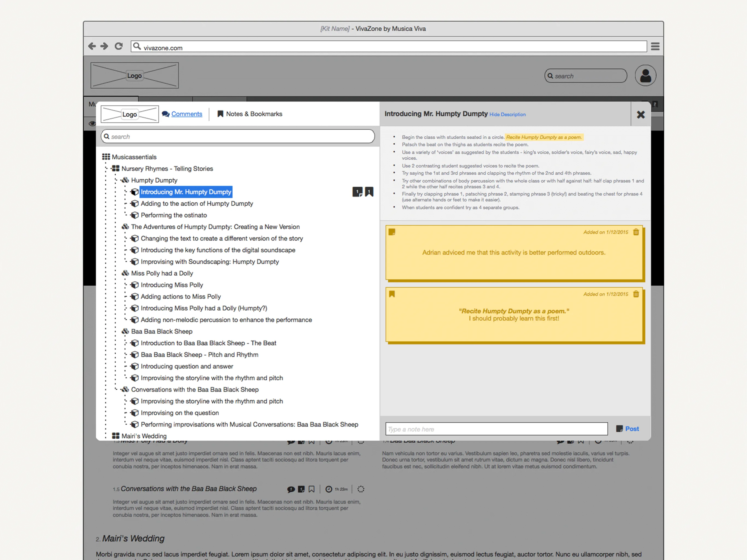Click the 'Type a note here' field

tap(496, 429)
